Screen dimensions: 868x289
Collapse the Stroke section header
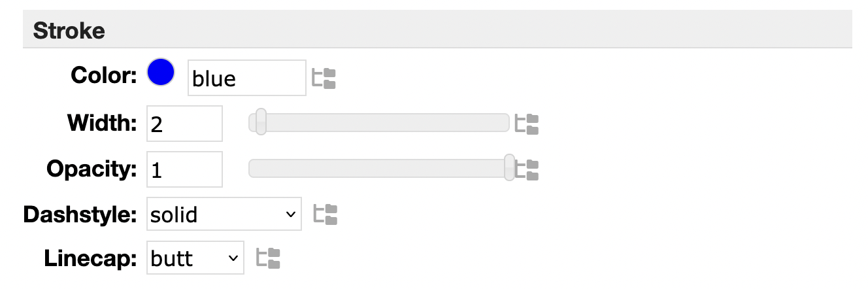pyautogui.click(x=69, y=30)
